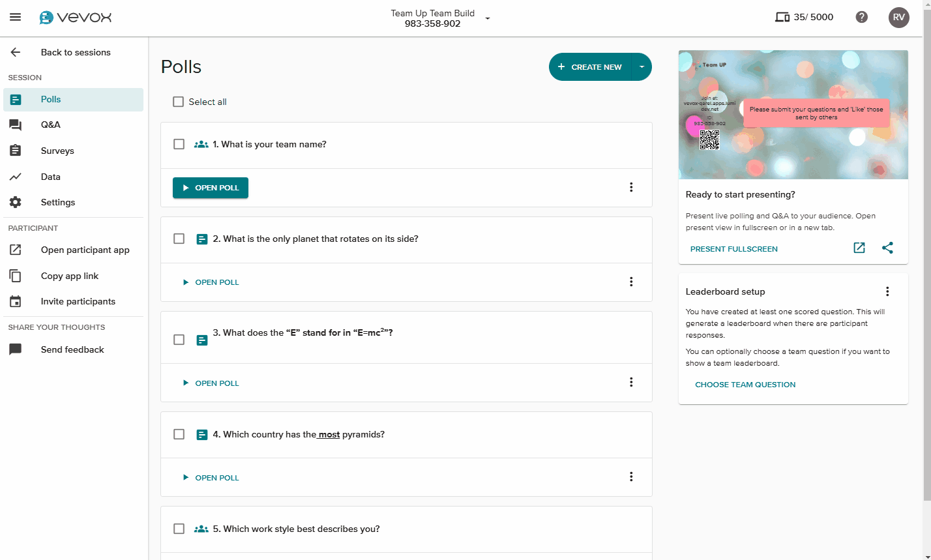Open the three-dot menu for poll 1
The height and width of the screenshot is (560, 931).
[631, 187]
